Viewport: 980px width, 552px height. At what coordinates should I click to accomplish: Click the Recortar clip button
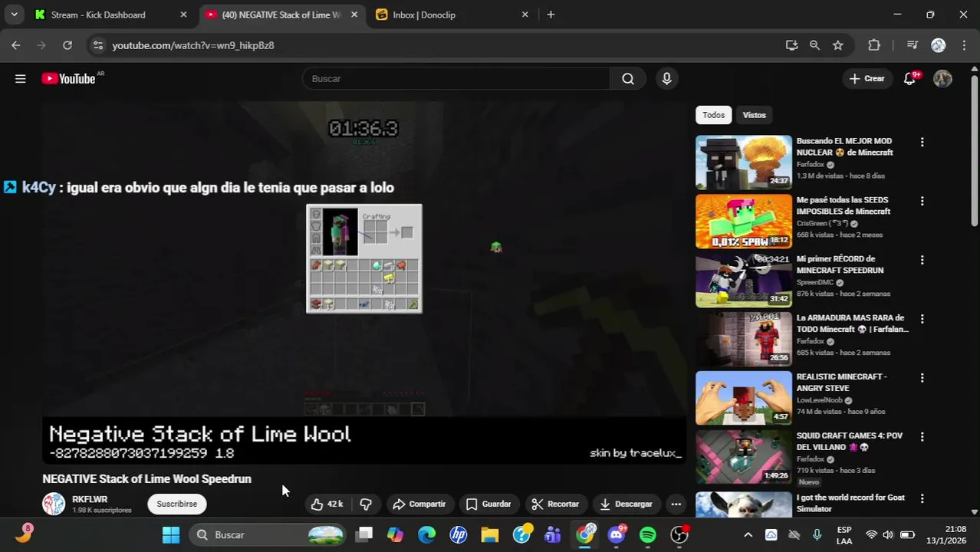point(555,504)
